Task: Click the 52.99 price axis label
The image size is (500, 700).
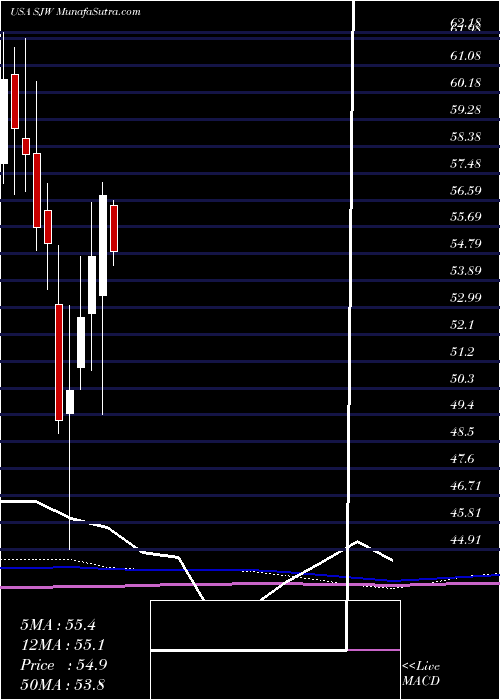Action: (465, 297)
